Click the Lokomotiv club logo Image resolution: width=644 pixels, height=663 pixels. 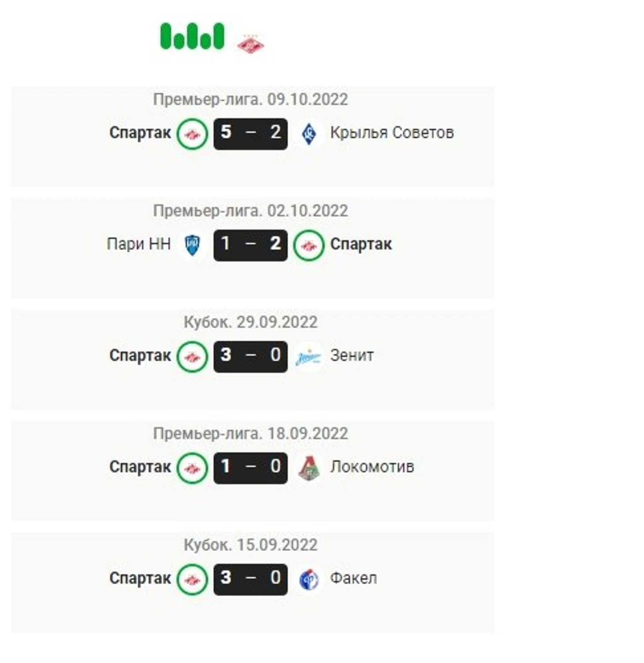(x=309, y=468)
